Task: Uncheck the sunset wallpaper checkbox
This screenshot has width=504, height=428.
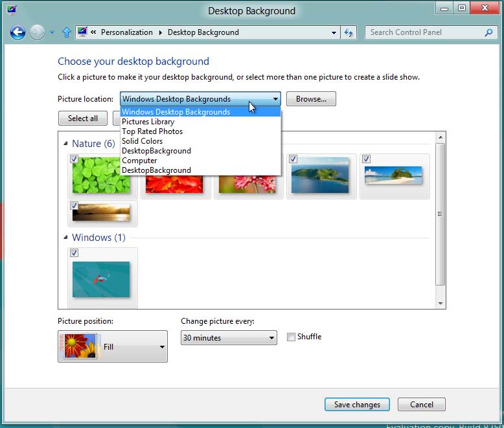Action: tap(74, 206)
